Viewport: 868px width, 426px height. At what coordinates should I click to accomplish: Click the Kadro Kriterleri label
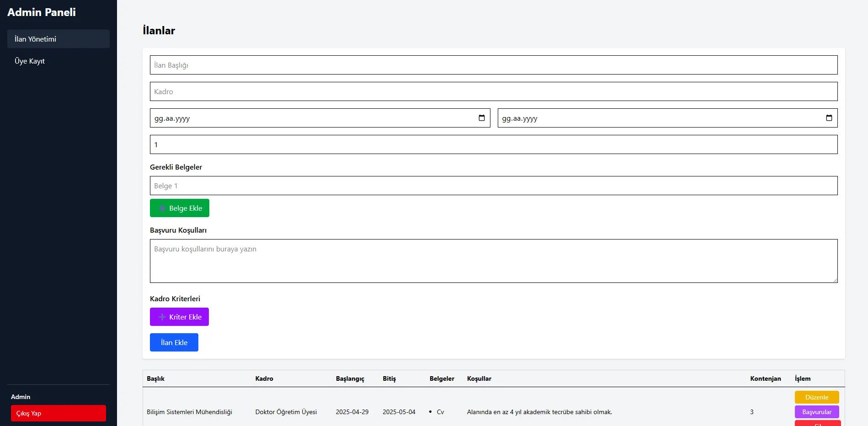click(175, 298)
